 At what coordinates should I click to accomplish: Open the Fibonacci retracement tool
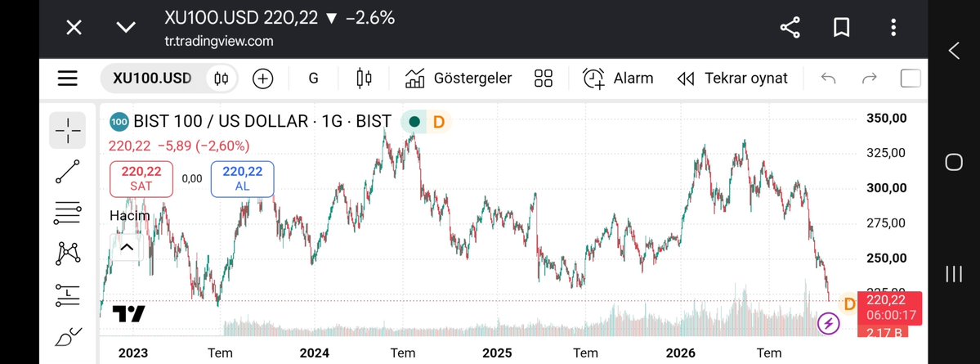pos(68,213)
